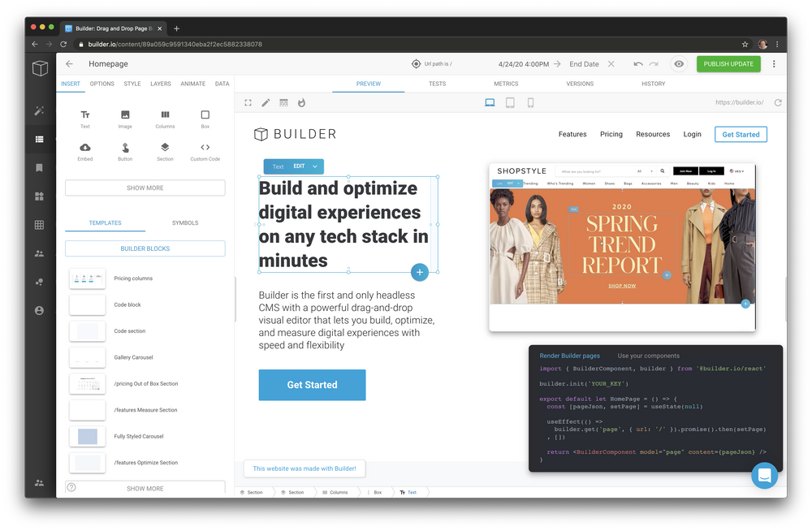
Task: Open the heatmap flame icon
Action: click(300, 102)
